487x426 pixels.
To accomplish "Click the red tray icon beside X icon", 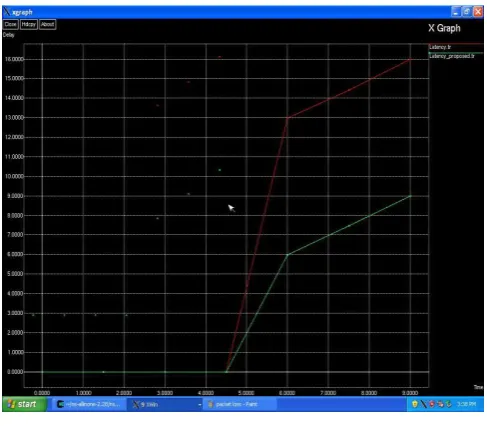I will pos(432,404).
